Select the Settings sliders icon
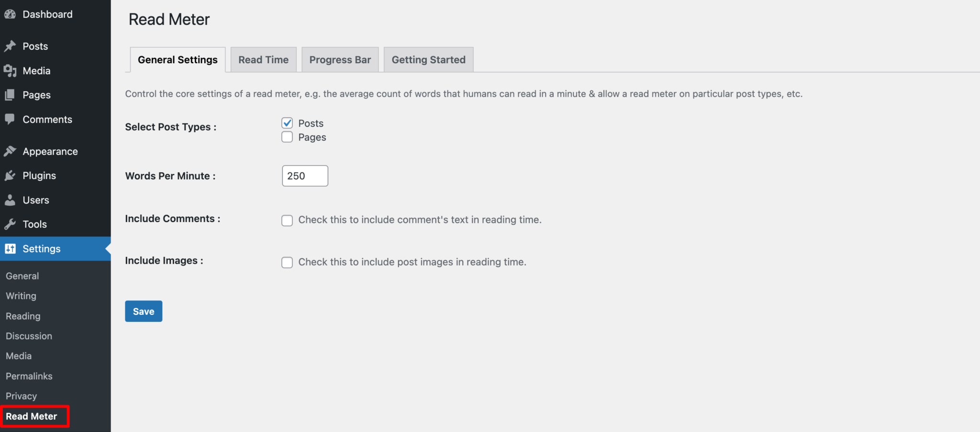The width and height of the screenshot is (980, 432). point(11,248)
